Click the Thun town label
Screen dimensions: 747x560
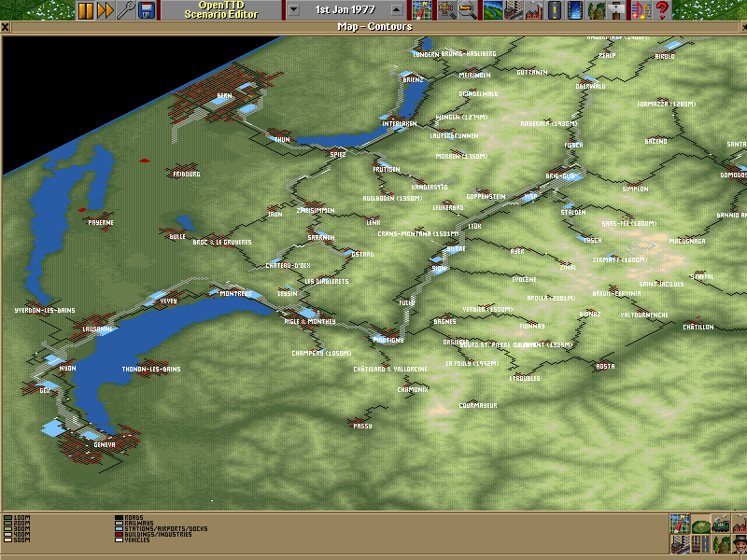pos(282,139)
